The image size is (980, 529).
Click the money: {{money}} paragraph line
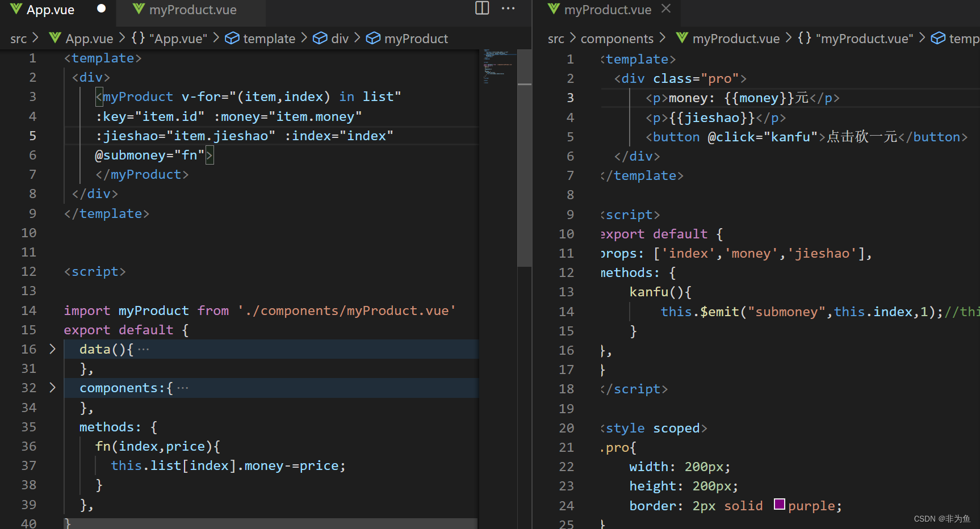pyautogui.click(x=743, y=98)
